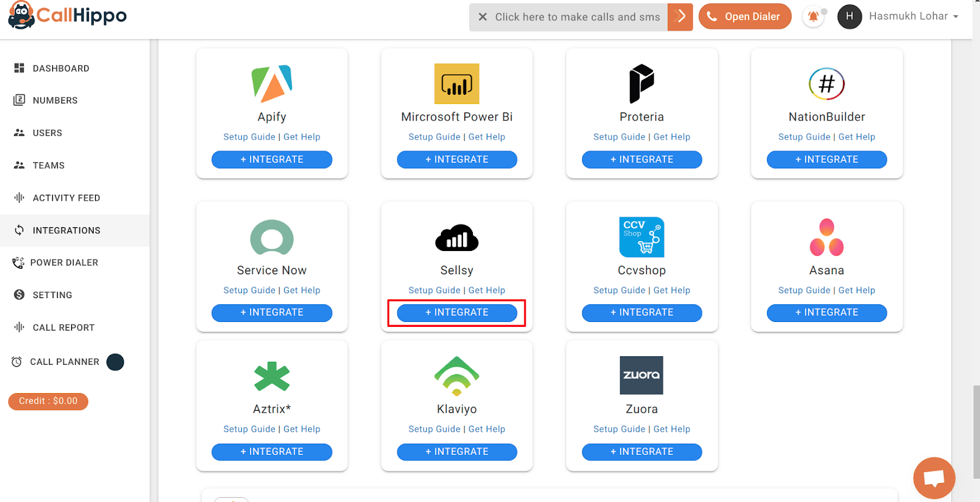
Task: Integrate Mircrosoft Power Bi
Action: coord(457,160)
